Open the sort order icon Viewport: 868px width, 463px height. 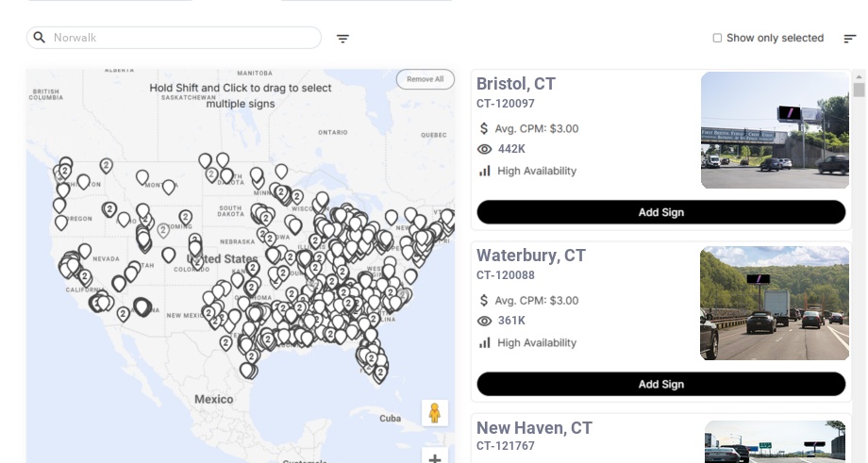click(x=849, y=39)
